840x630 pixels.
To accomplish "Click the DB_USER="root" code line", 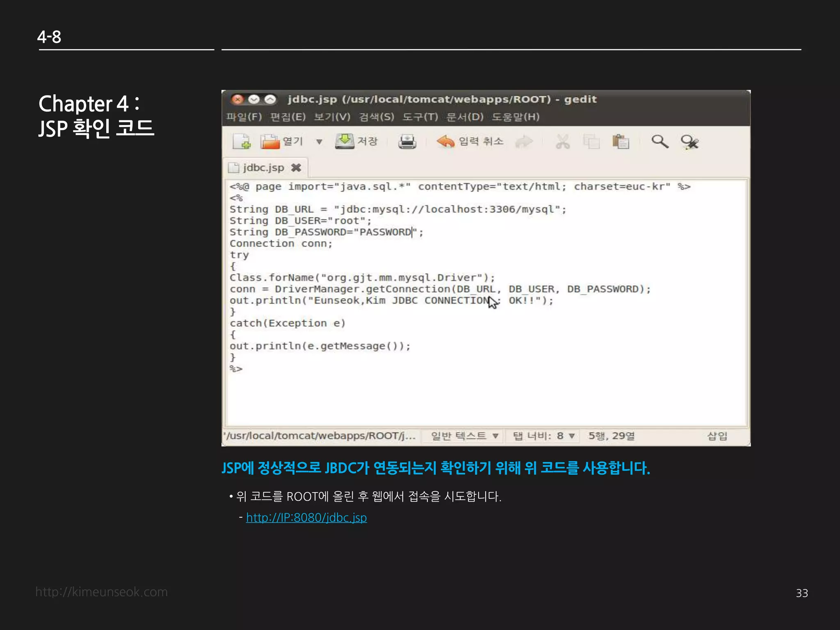I will (300, 221).
